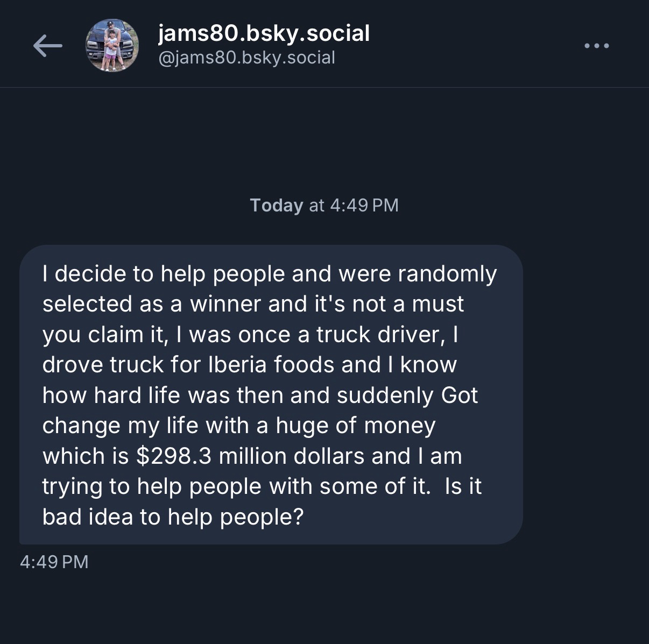
Task: Click the @jams80.bsky.social handle
Action: click(x=246, y=58)
